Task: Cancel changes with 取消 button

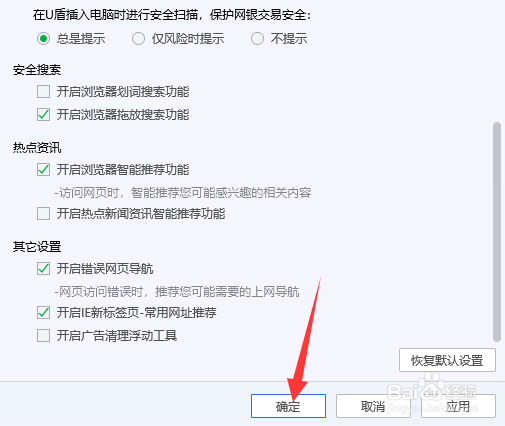Action: tap(373, 406)
